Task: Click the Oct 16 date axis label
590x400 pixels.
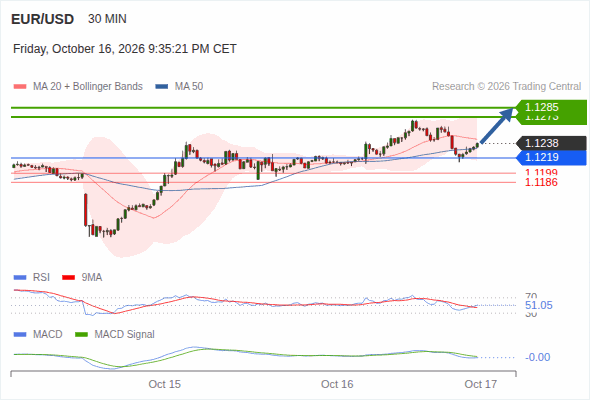Action: [x=337, y=384]
